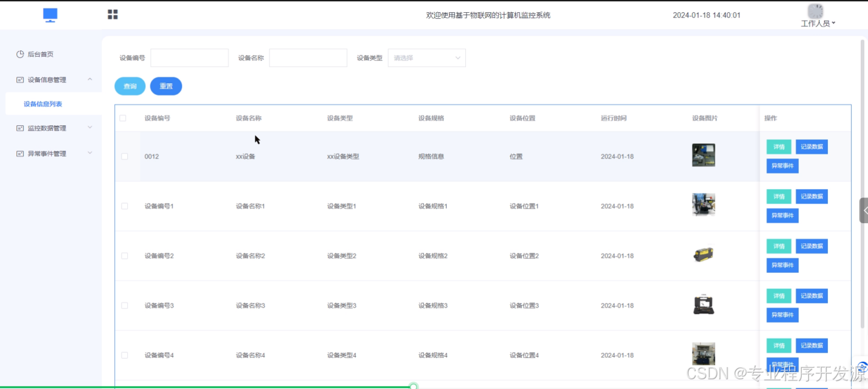Click the datetime 2024-01-18 14:40:01 header text
868x389 pixels.
707,15
